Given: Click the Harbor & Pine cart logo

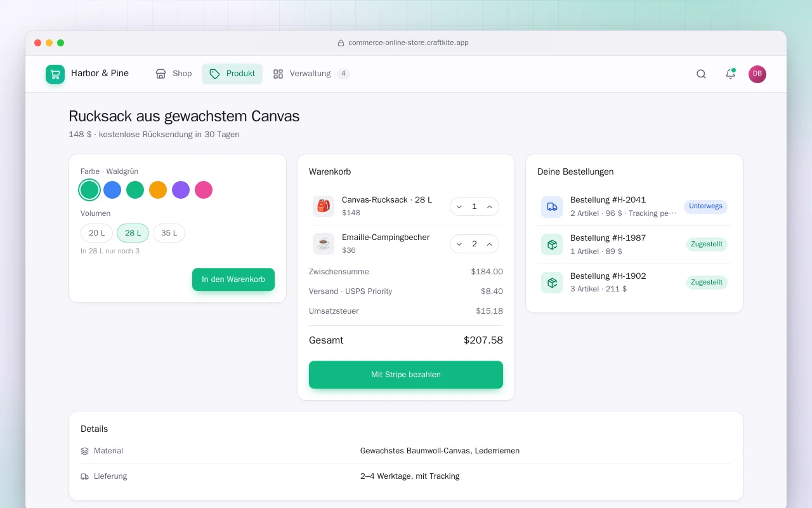Looking at the screenshot, I should [x=55, y=74].
